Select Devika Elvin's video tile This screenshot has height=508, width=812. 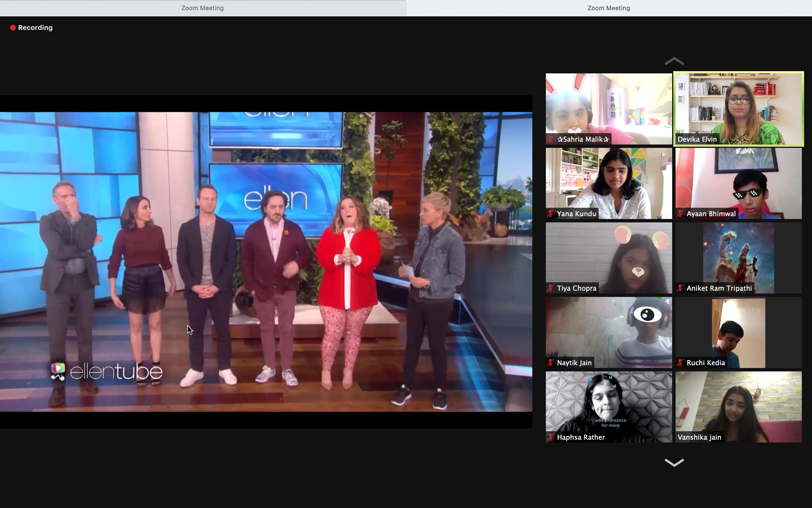coord(738,109)
